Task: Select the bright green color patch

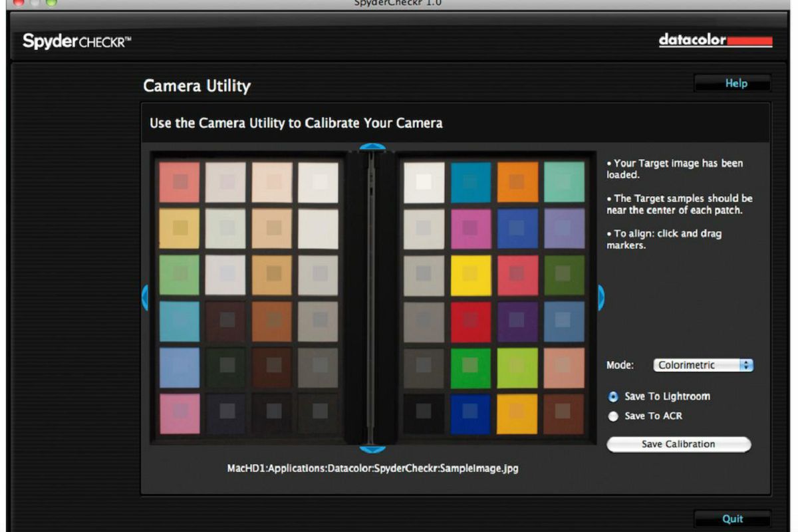Action: [471, 368]
